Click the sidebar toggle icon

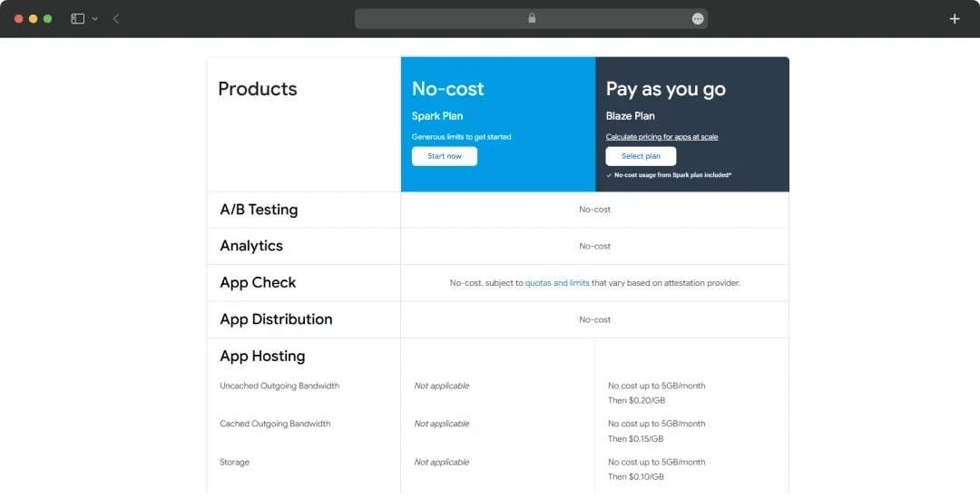(x=77, y=19)
